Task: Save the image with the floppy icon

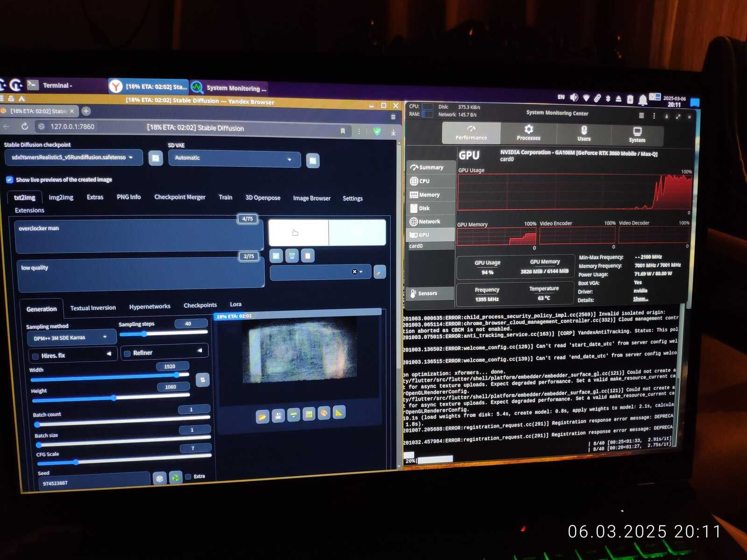Action: point(278,416)
